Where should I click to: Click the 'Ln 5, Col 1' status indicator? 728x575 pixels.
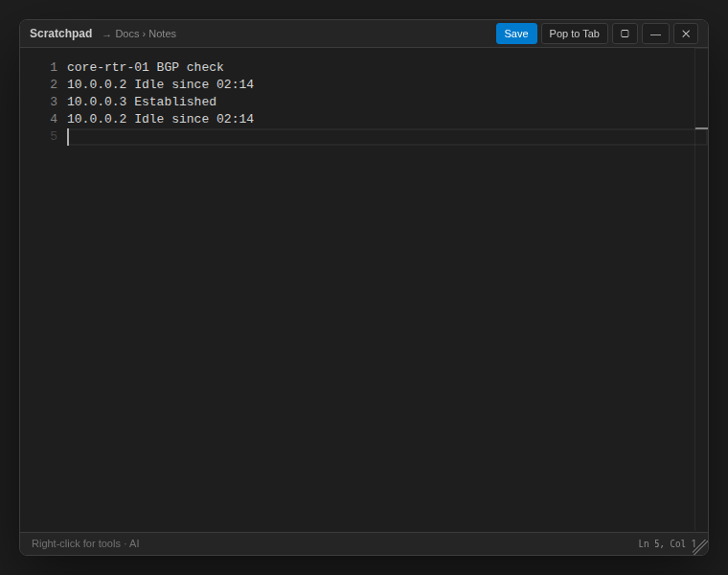[x=668, y=543]
